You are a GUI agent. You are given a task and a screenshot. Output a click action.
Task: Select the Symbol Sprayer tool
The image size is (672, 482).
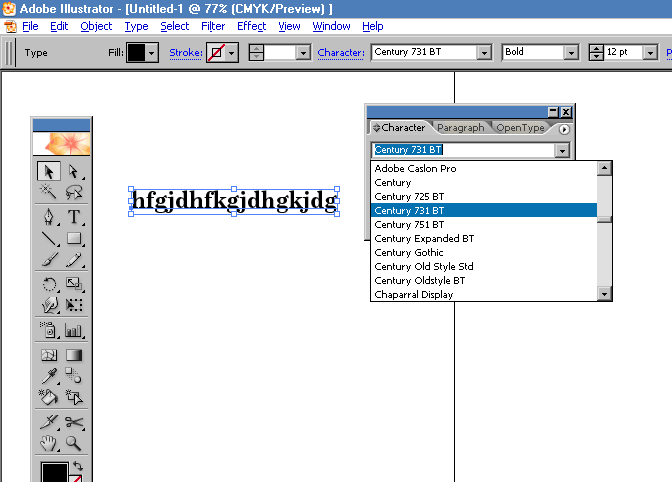tap(48, 330)
